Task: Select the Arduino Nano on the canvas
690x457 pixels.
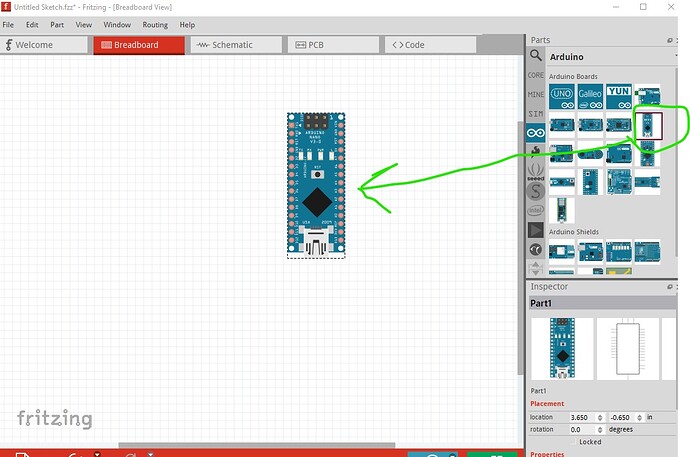Action: [316, 185]
